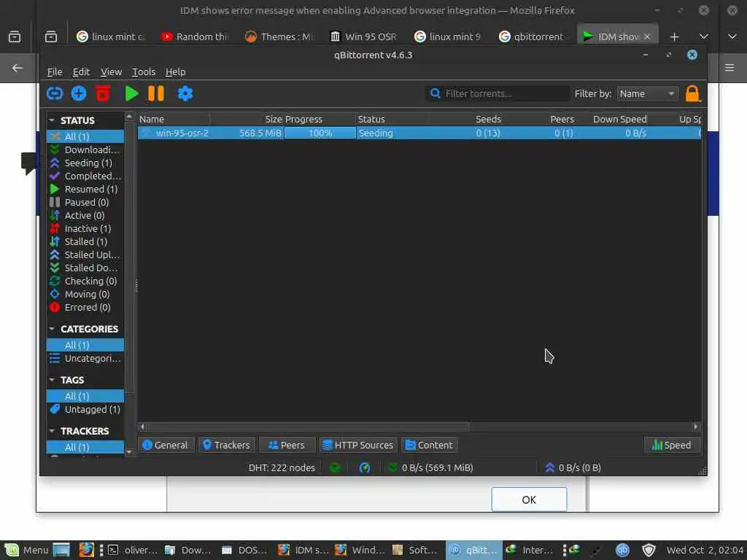Open the Filter by Name dropdown
The height and width of the screenshot is (560, 747).
[x=648, y=94]
